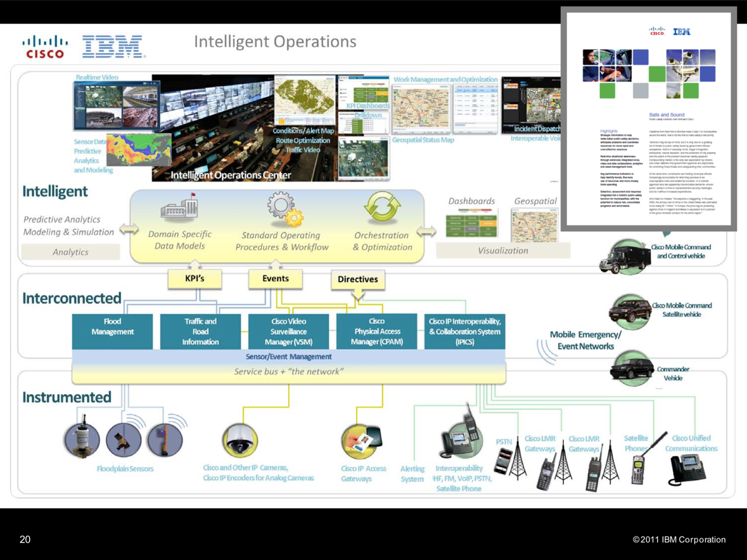This screenshot has width=747, height=560.
Task: Click the KPI's box
Action: (x=195, y=279)
